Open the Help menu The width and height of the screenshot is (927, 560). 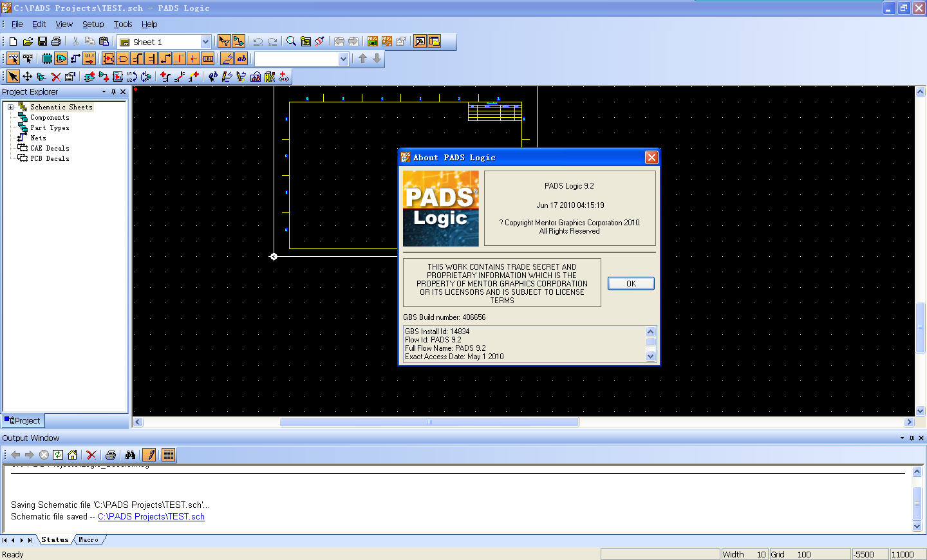pos(149,24)
